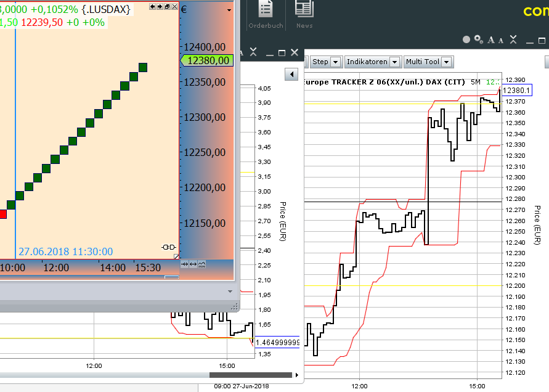Image resolution: width=549 pixels, height=392 pixels.
Task: Toggle the round status indicator near the gear
Action: tap(466, 39)
